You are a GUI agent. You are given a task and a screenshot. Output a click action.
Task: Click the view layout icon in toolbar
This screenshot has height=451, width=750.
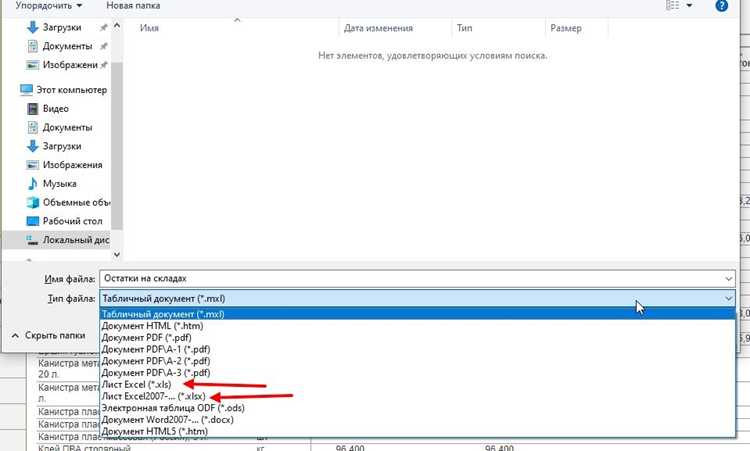[x=673, y=5]
